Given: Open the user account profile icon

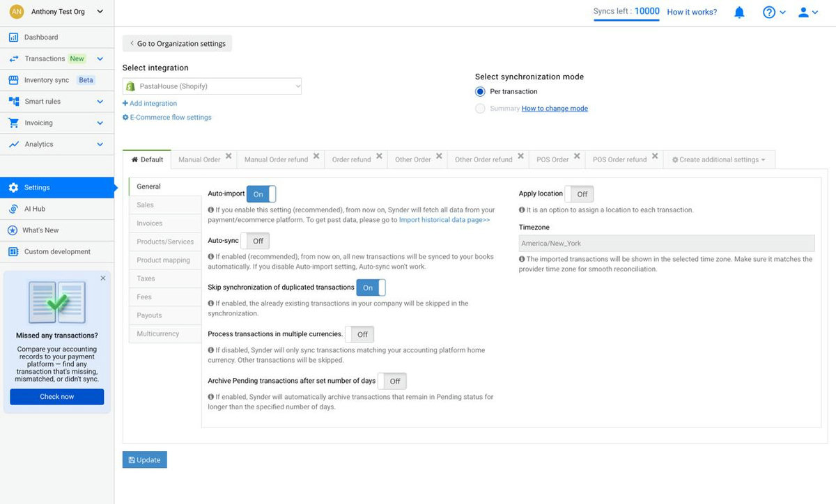Looking at the screenshot, I should 804,12.
